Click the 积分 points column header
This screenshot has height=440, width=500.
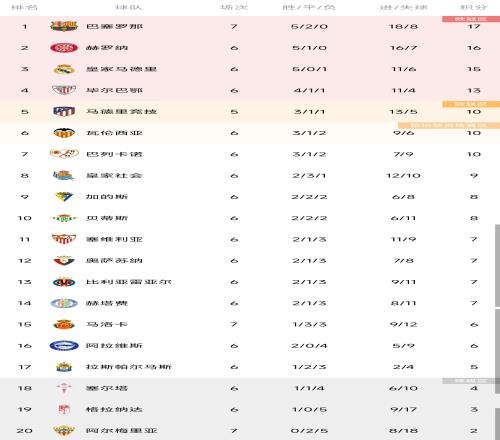coord(474,7)
